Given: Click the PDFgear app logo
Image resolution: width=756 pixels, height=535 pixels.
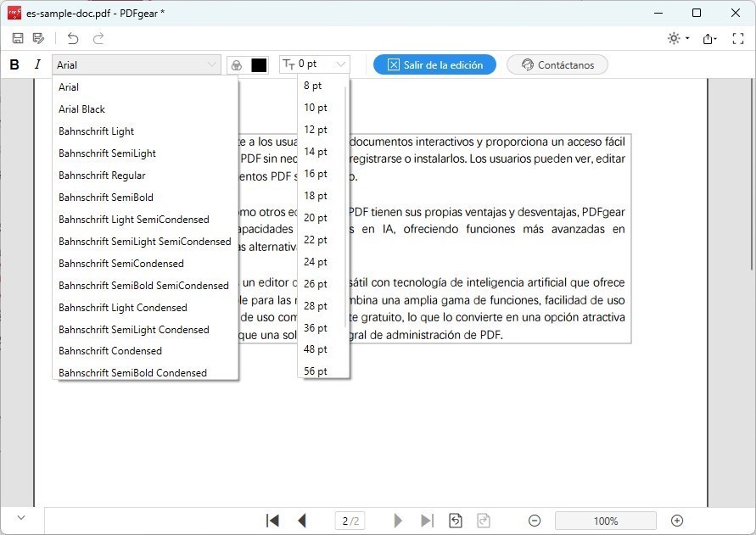Looking at the screenshot, I should point(14,13).
